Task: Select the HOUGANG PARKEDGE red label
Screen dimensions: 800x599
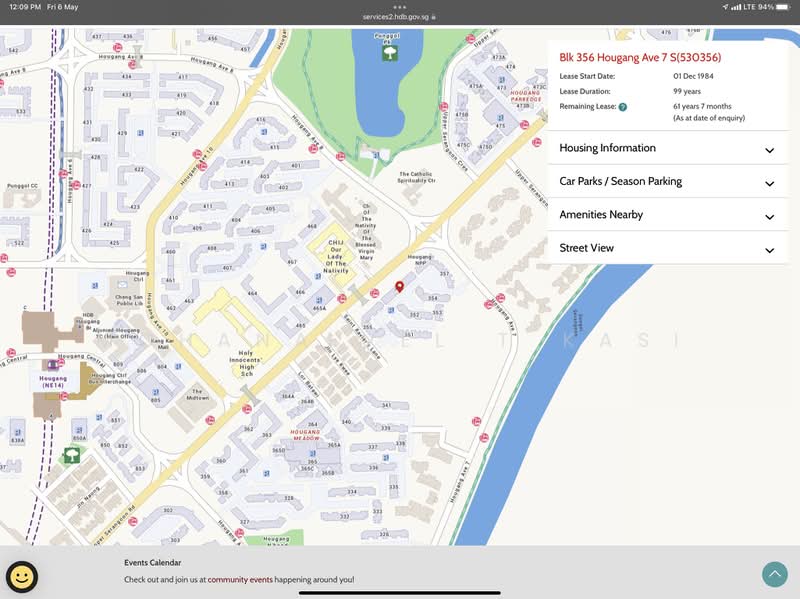Action: pos(526,96)
